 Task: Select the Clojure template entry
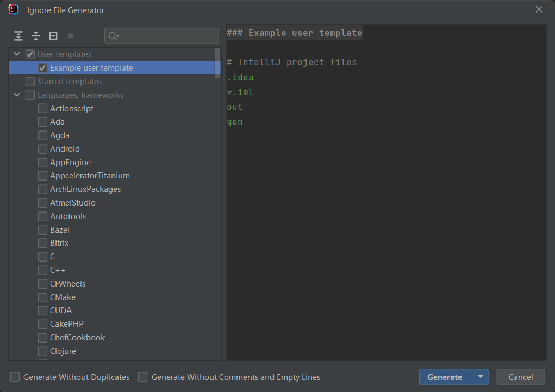[63, 351]
